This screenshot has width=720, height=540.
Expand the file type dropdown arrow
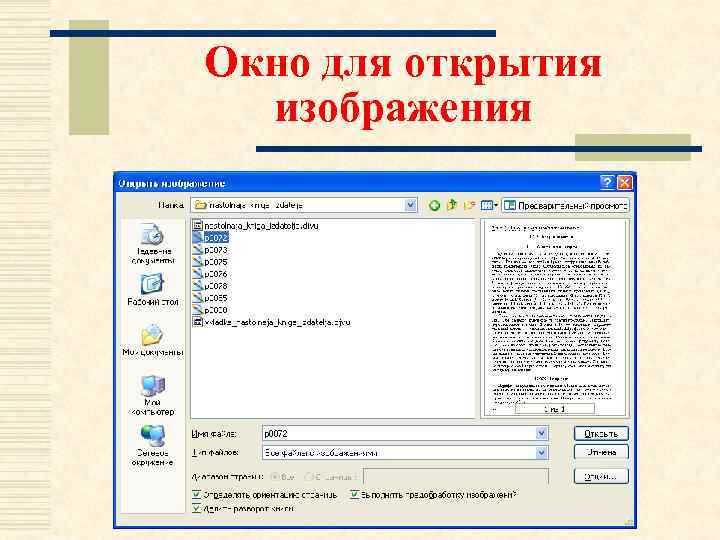pos(541,453)
